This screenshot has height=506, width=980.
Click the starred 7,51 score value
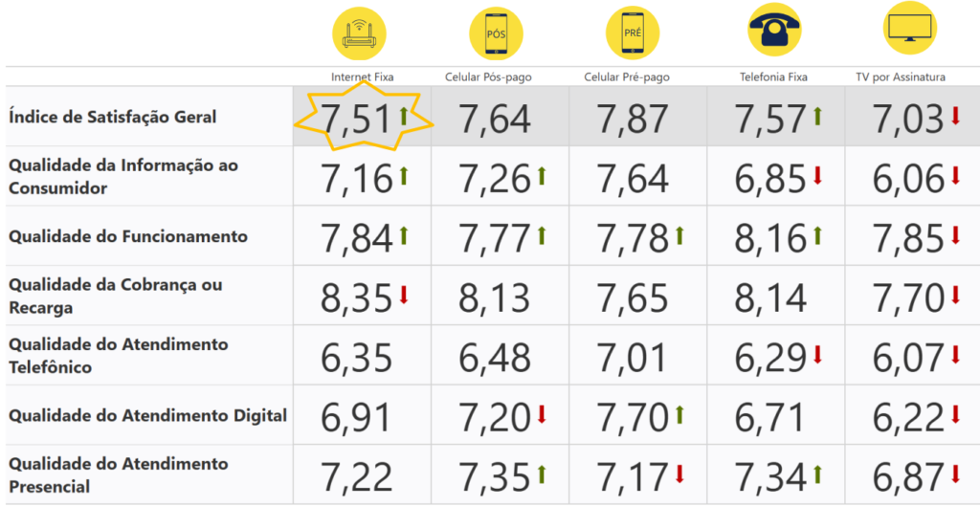tap(356, 121)
